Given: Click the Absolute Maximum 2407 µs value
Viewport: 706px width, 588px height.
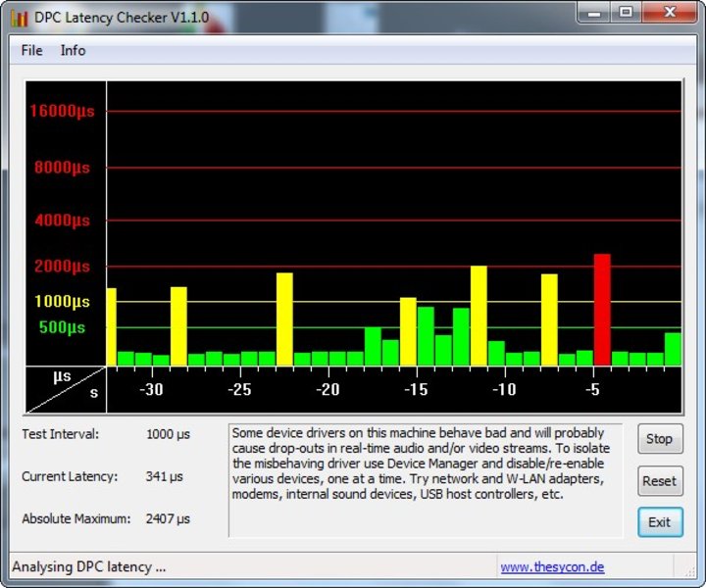Looking at the screenshot, I should point(168,518).
